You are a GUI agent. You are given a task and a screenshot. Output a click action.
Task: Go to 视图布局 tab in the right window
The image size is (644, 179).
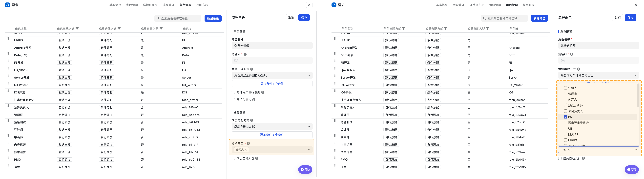tap(529, 5)
